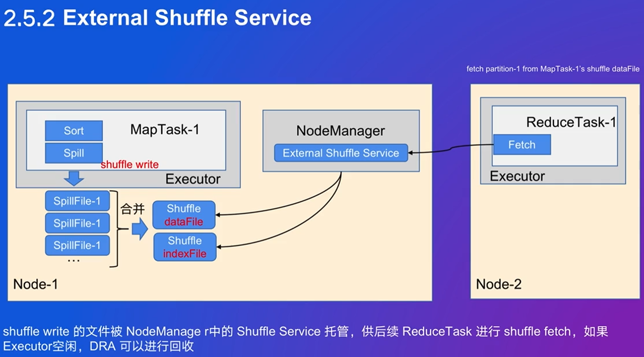644x357 pixels.
Task: Click the blue right arrow beside 合并
Action: tap(139, 229)
